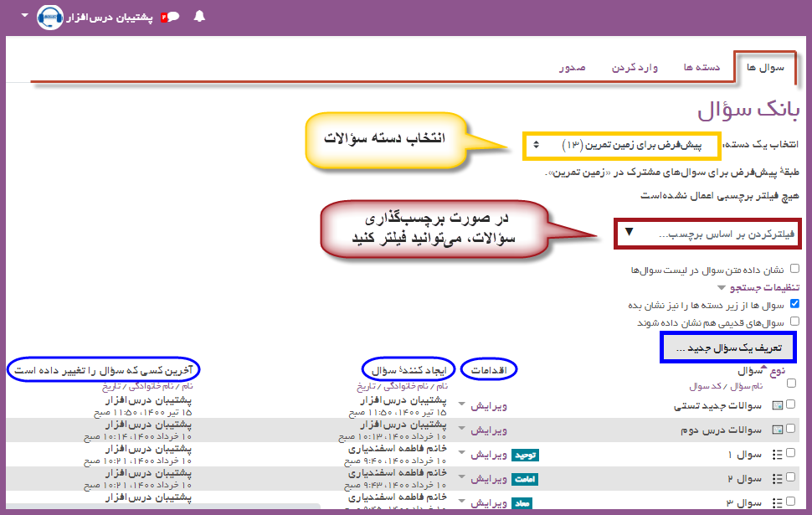Screen dimensions: 812x515
Task: Expand the user menu arrow beside avatar
Action: (x=24, y=16)
